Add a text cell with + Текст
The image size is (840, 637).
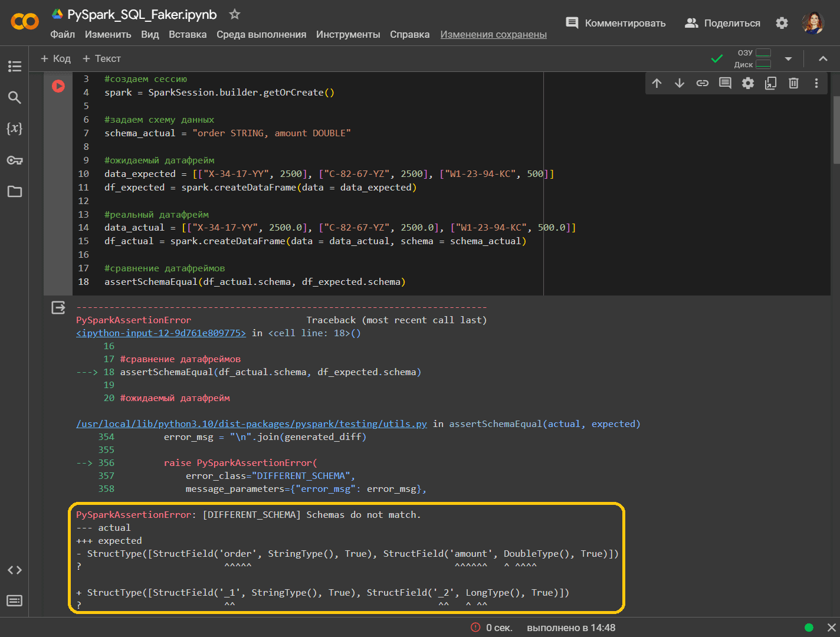pos(101,58)
